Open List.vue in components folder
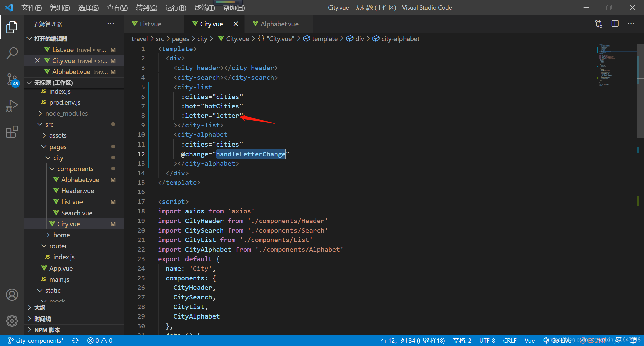This screenshot has width=644, height=346. point(74,202)
